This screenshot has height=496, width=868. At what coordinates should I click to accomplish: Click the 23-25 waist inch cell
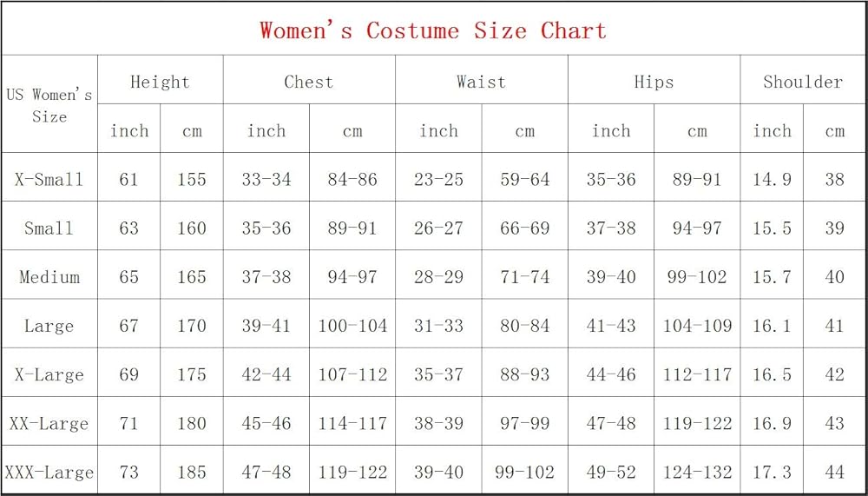tap(438, 180)
